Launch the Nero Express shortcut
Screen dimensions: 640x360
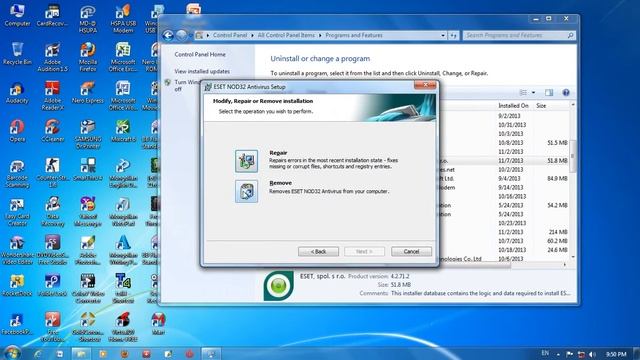pyautogui.click(x=87, y=92)
